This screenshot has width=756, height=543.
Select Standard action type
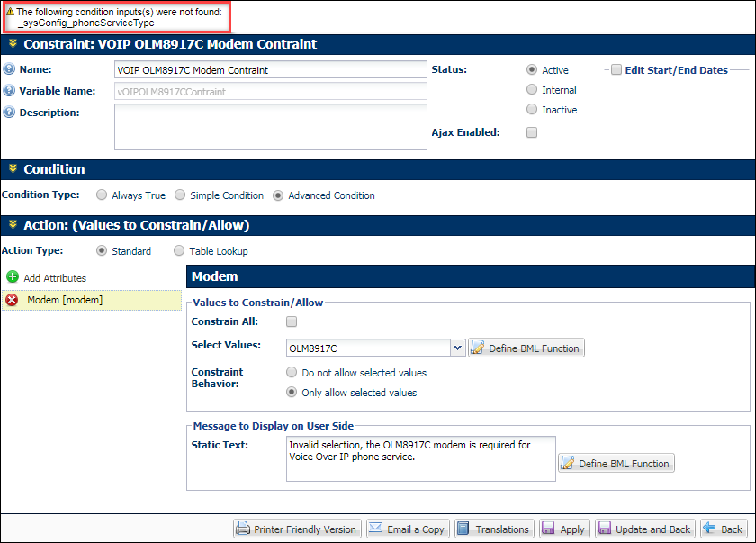point(101,250)
